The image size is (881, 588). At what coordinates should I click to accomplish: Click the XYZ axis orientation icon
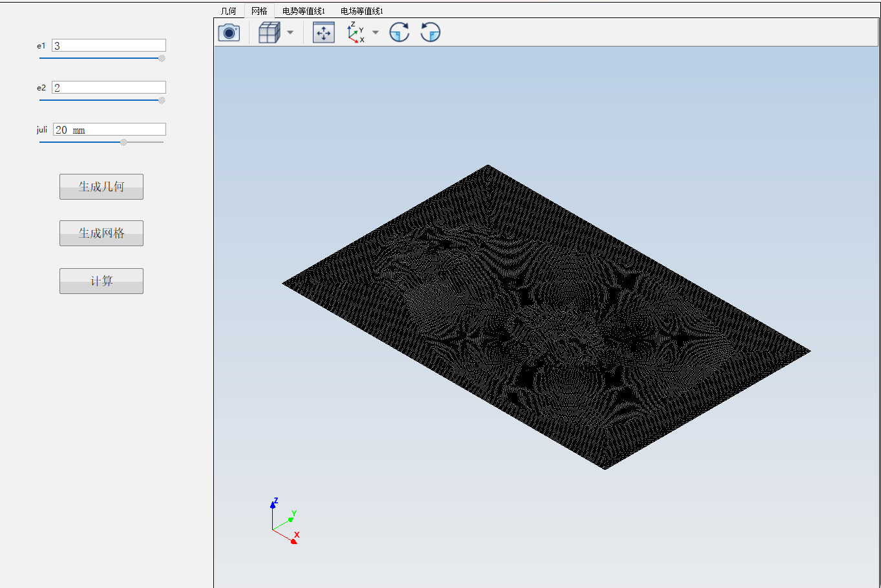356,32
